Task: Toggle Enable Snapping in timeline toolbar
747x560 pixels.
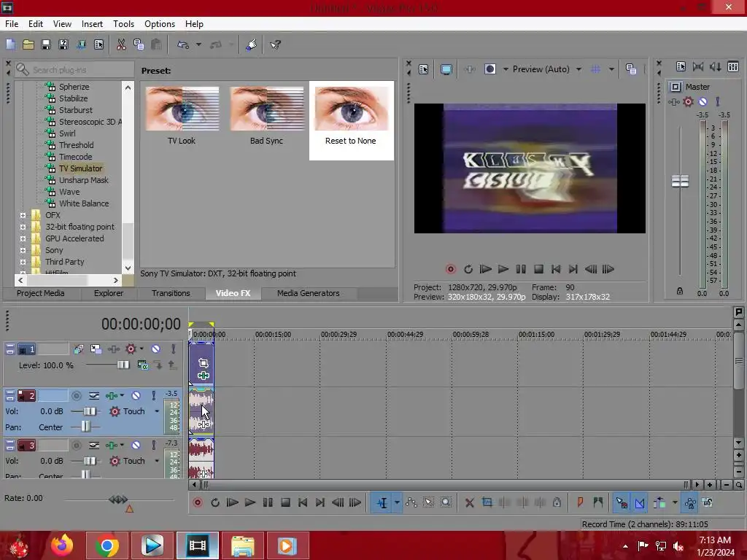Action: 622,503
